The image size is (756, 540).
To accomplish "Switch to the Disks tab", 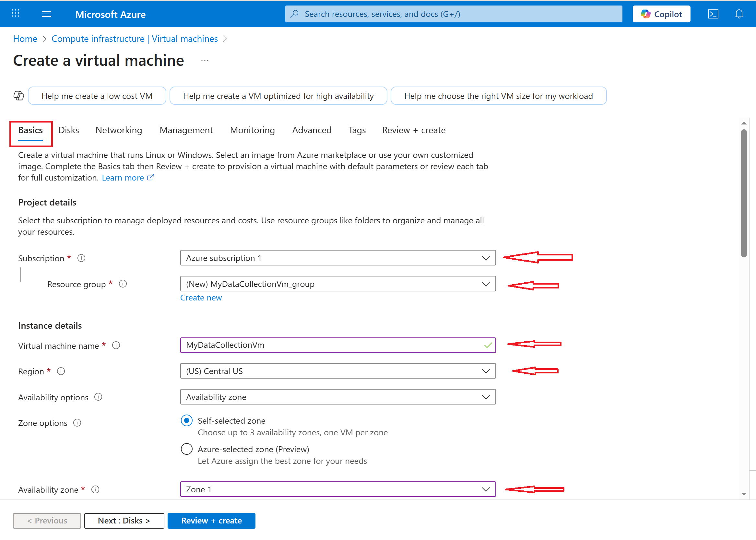I will [x=68, y=130].
